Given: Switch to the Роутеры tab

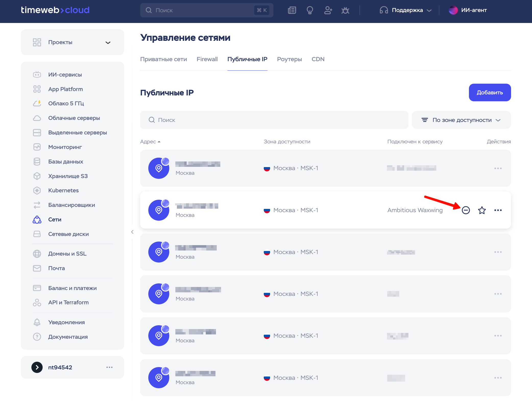Looking at the screenshot, I should click(289, 59).
